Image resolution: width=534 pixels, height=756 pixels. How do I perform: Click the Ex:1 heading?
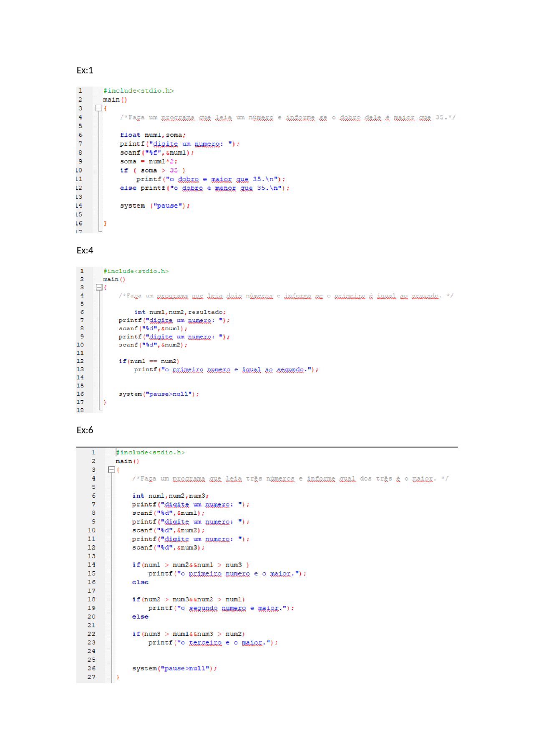[x=85, y=70]
